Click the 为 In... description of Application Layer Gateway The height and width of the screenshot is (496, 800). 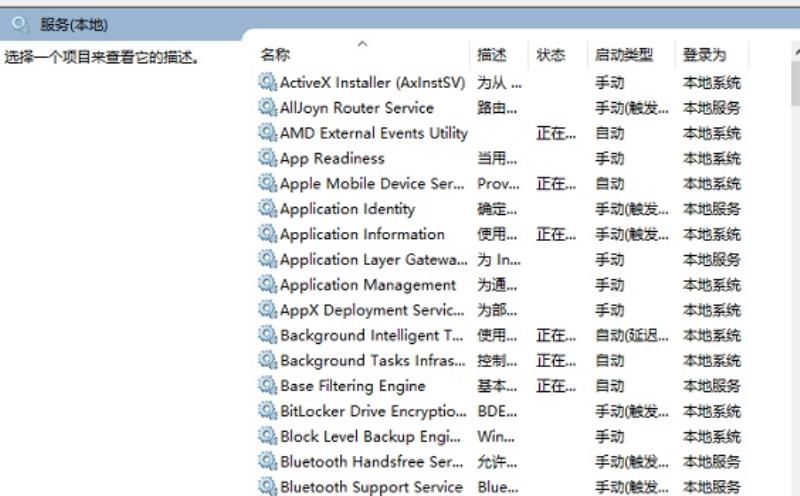coord(498,260)
